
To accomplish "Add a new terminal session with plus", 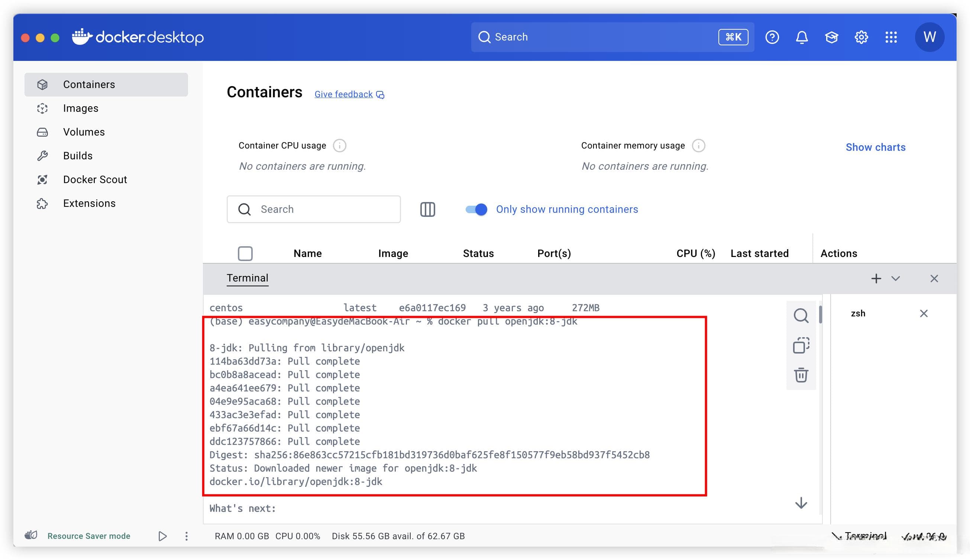I will tap(876, 278).
